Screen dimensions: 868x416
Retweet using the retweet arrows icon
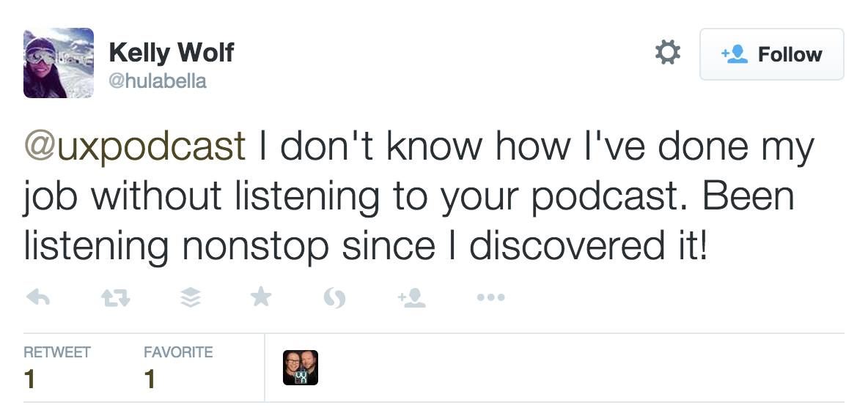point(116,298)
